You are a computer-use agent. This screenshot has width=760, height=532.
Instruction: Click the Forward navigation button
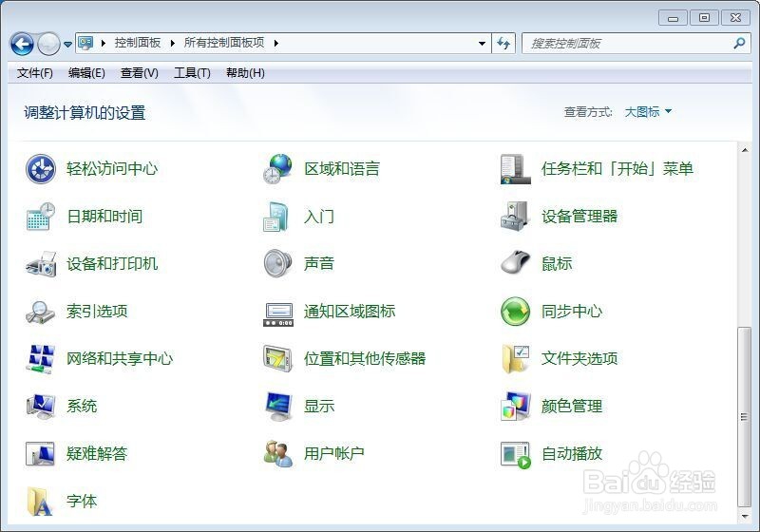pyautogui.click(x=48, y=44)
